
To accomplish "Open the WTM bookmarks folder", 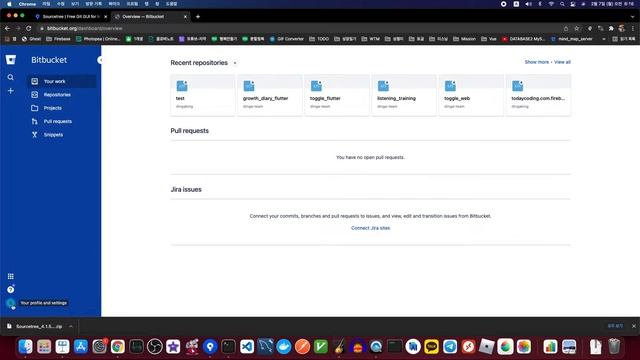I will point(370,39).
